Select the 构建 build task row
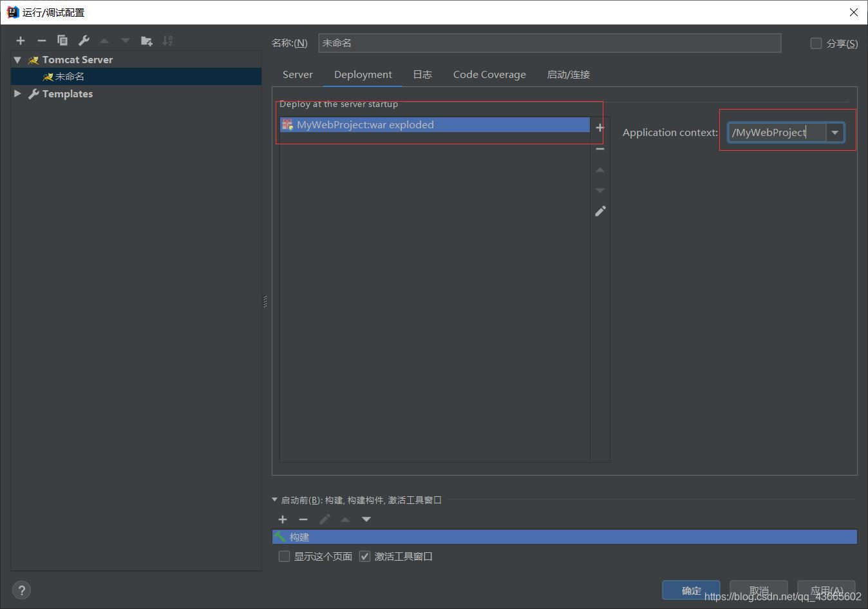Viewport: 868px width, 609px height. tap(565, 537)
